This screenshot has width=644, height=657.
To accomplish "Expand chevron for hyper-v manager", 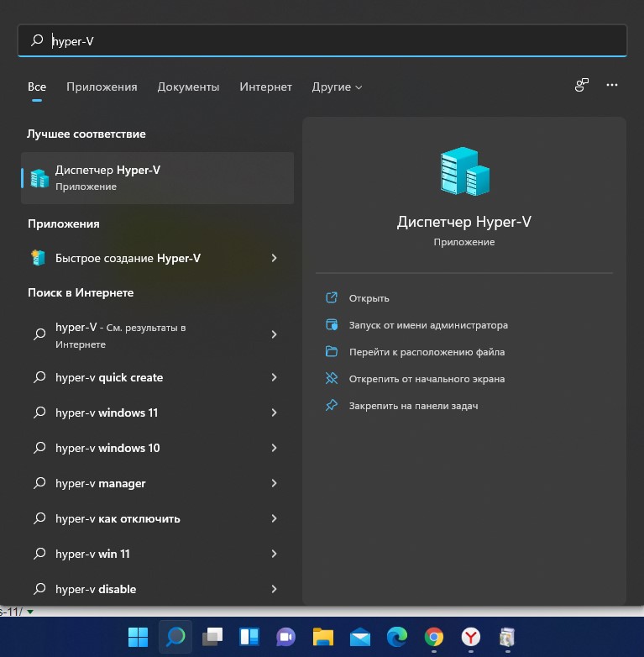I will (x=274, y=483).
